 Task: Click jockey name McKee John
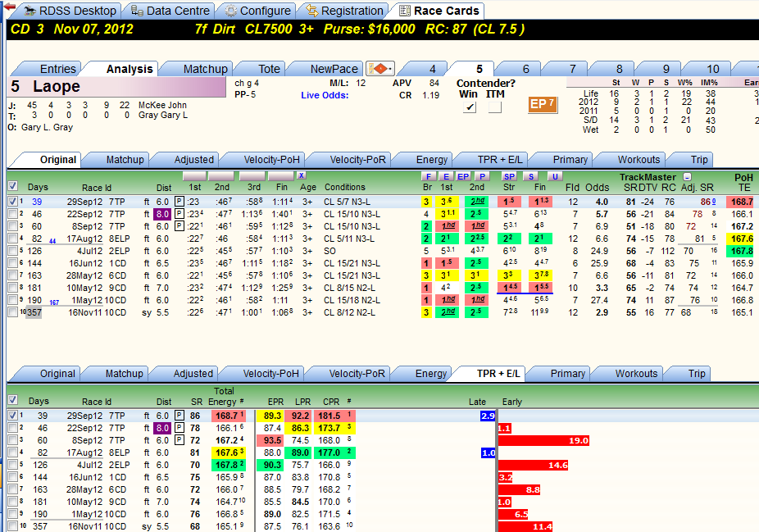click(x=162, y=105)
